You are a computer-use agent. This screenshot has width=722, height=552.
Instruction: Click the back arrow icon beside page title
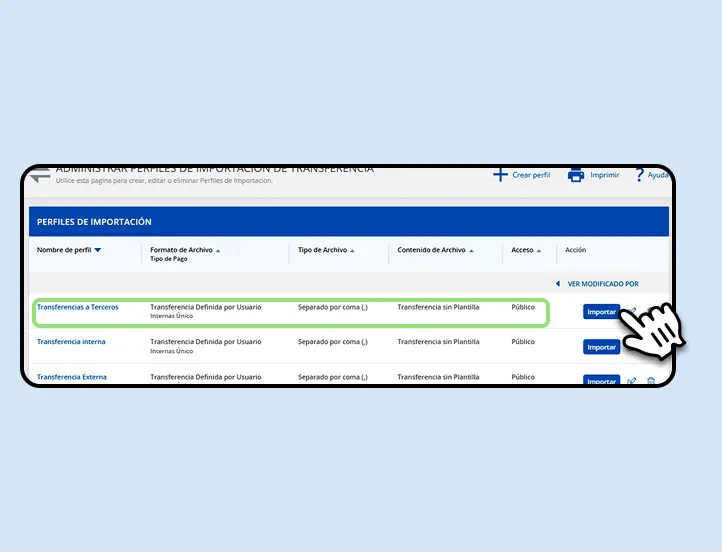[41, 175]
